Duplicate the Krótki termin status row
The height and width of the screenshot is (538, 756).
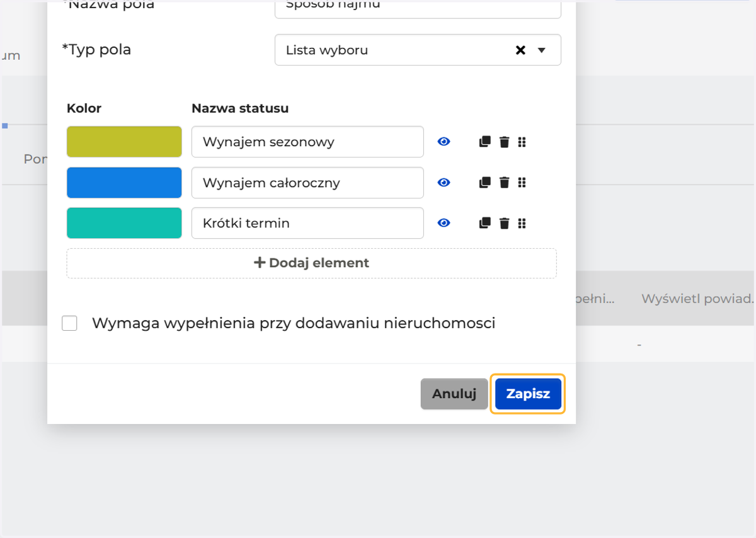[x=484, y=223]
